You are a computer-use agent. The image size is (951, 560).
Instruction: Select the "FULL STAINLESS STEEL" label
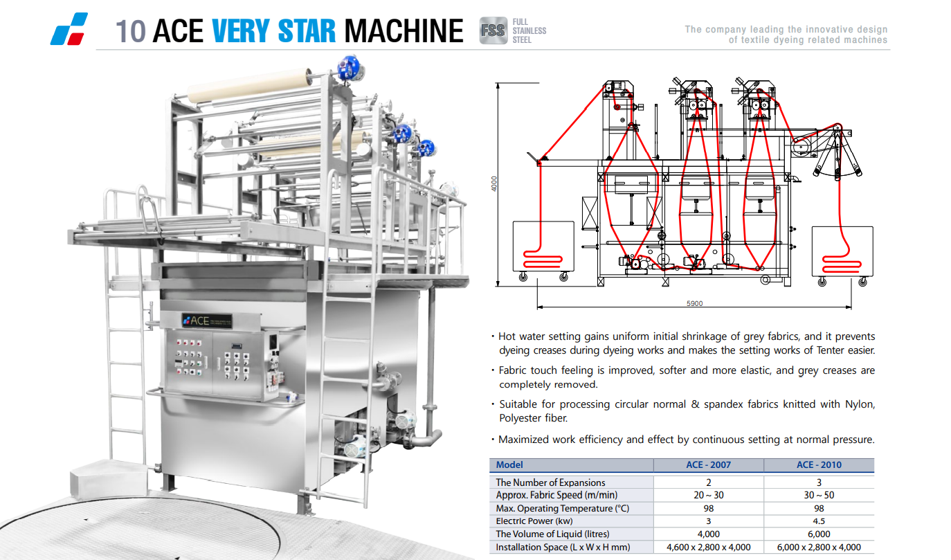click(529, 31)
